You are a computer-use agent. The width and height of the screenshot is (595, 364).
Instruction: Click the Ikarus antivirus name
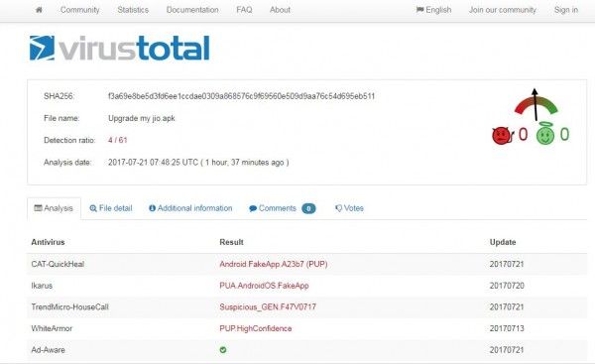[42, 286]
